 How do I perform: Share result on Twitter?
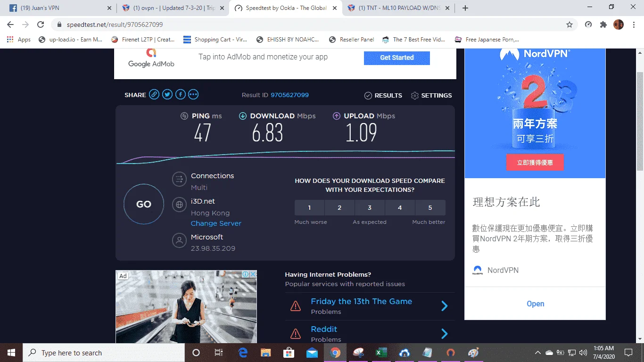(167, 95)
